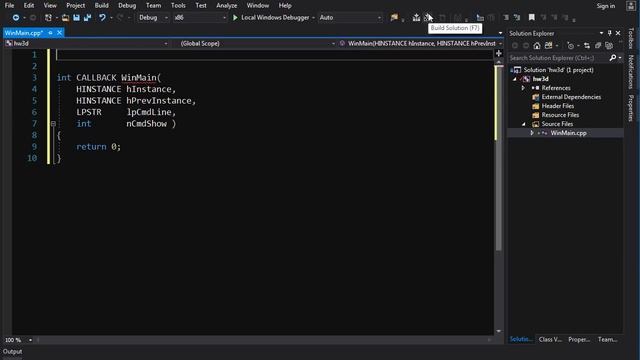
Task: Click the toolbar icon left of Build Solution
Action: (x=416, y=18)
